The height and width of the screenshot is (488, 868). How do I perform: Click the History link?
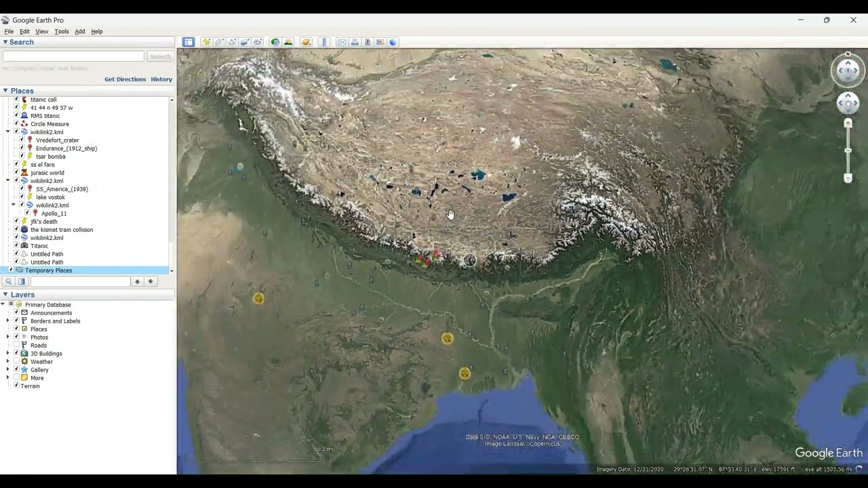161,79
